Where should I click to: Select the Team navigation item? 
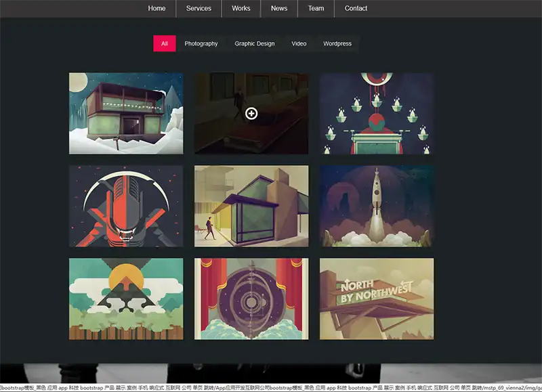316,8
